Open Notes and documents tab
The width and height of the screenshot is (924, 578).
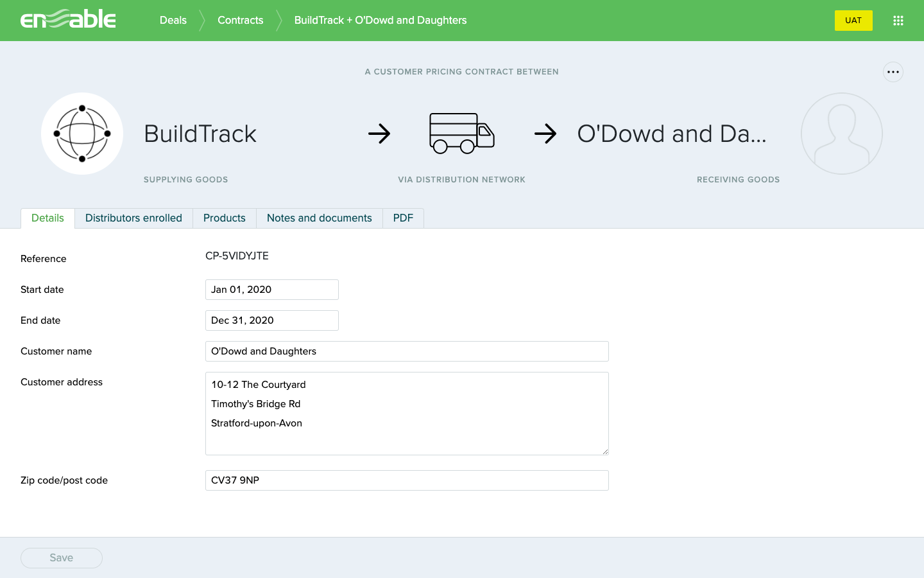(x=320, y=218)
